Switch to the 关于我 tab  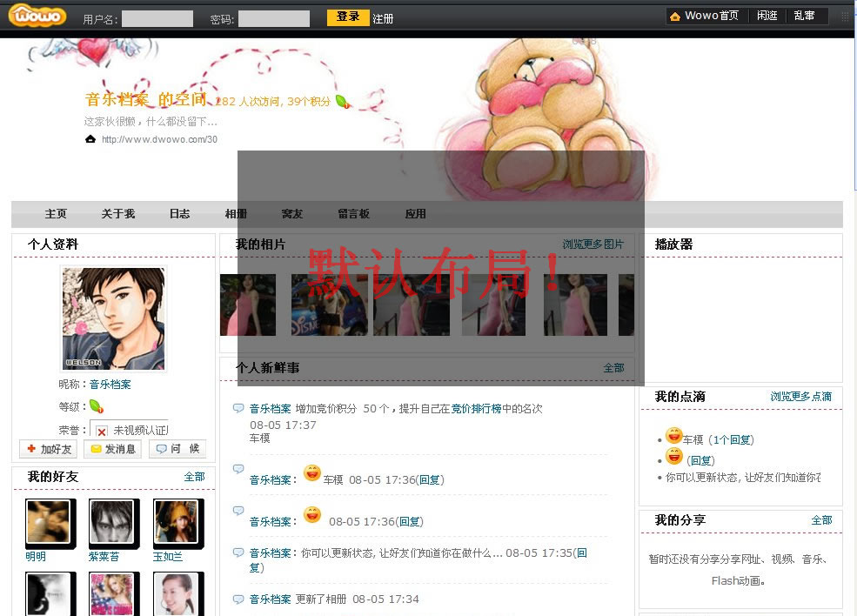click(118, 214)
